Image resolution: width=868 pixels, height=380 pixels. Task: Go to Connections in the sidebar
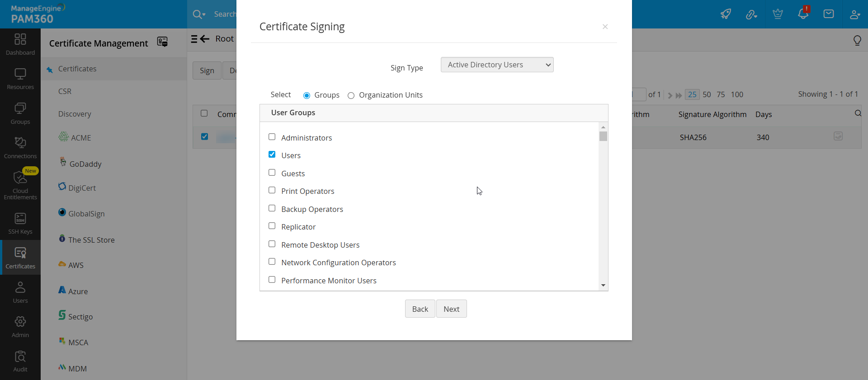pyautogui.click(x=20, y=147)
